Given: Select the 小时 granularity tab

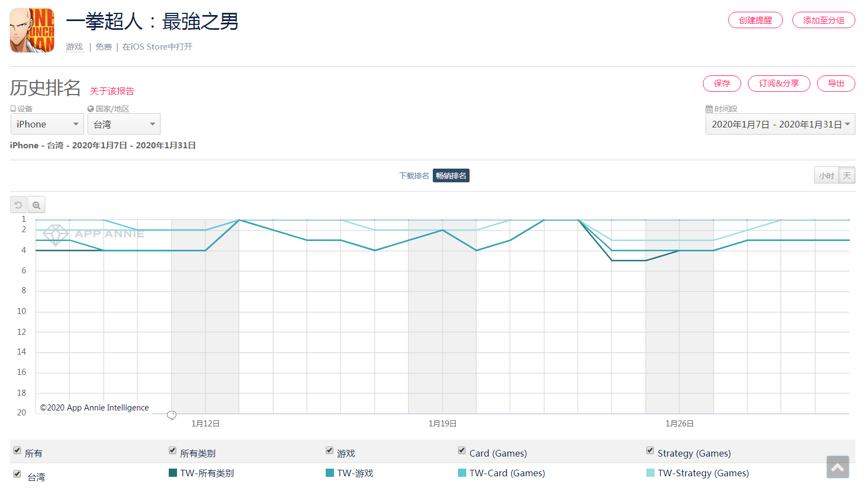Looking at the screenshot, I should (826, 176).
